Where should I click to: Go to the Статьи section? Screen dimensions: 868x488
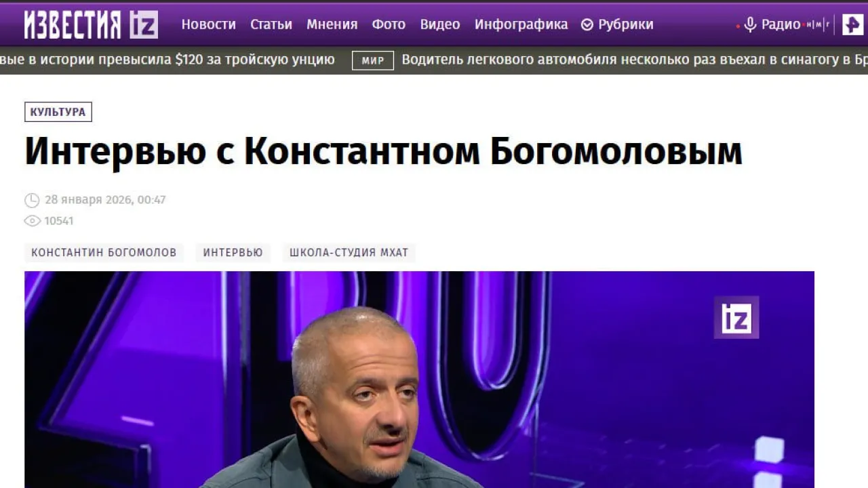click(x=271, y=25)
